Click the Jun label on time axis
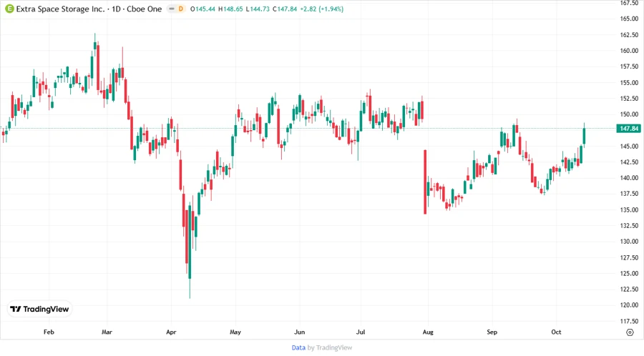Viewport: 644px width, 356px height. (x=299, y=332)
